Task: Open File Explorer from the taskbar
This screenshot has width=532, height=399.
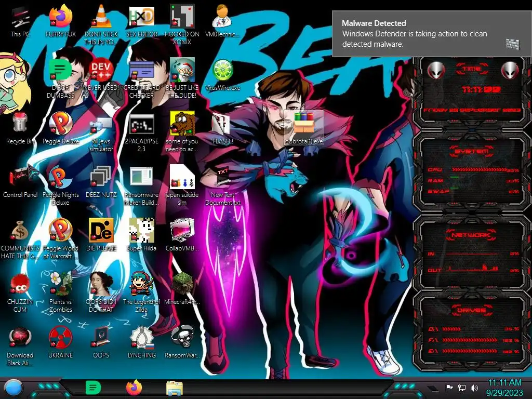Action: coord(175,388)
